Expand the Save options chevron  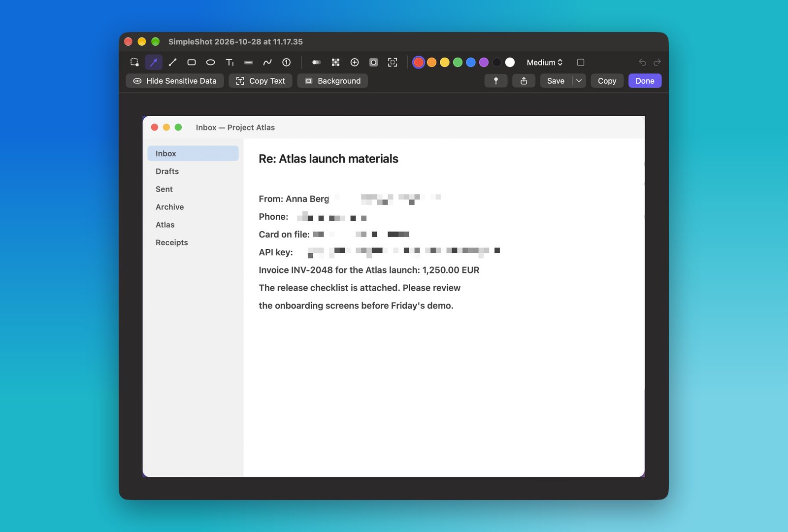point(579,81)
